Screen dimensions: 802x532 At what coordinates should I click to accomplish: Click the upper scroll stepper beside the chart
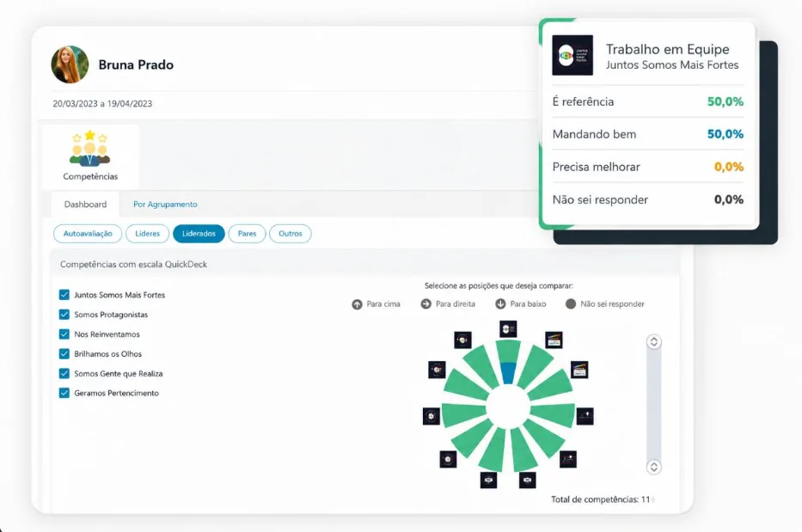(x=653, y=342)
